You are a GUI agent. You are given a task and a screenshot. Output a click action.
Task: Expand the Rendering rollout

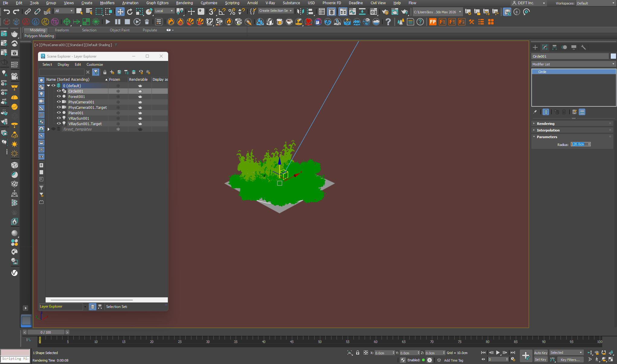coord(545,124)
